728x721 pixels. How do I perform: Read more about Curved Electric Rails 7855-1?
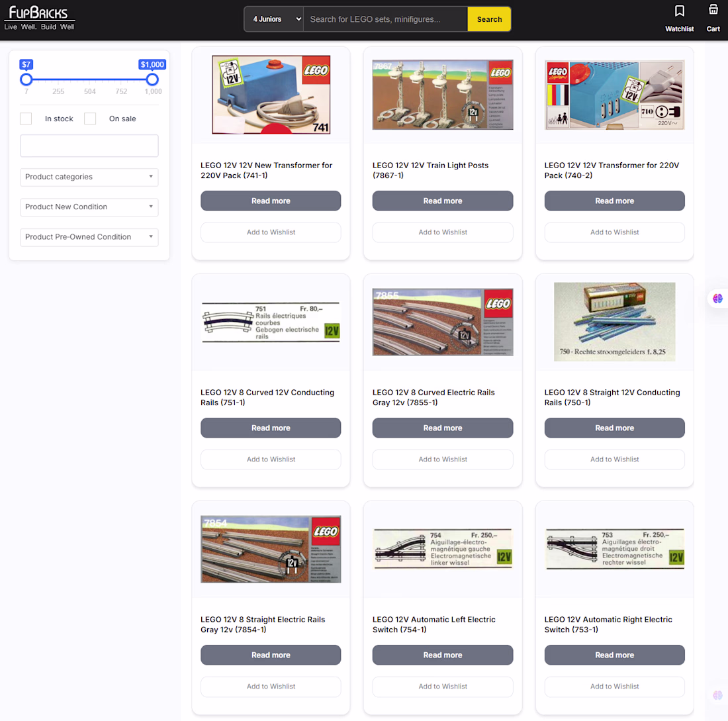(x=443, y=428)
